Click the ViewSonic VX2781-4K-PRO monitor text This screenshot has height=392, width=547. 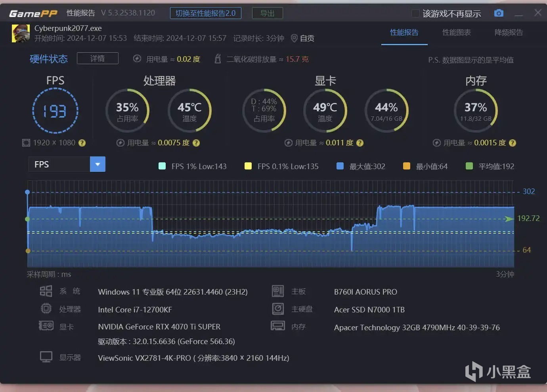(x=193, y=358)
